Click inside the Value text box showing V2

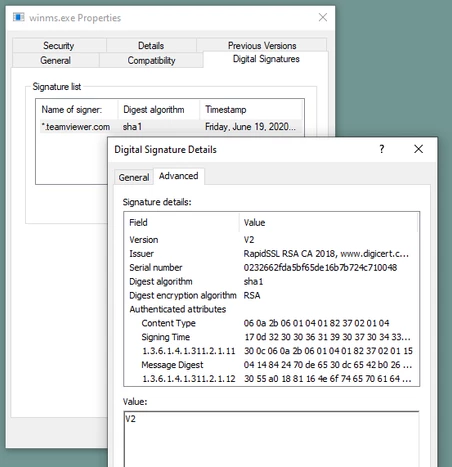pyautogui.click(x=271, y=439)
